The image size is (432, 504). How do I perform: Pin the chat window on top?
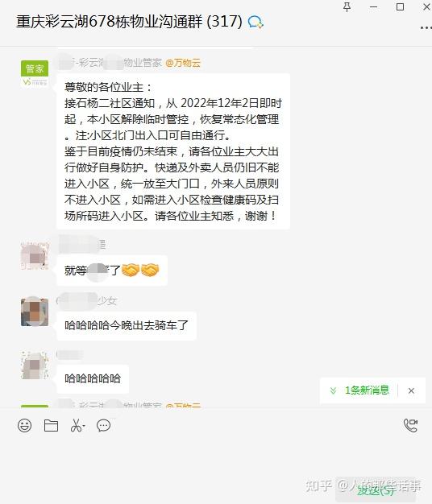coord(347,6)
